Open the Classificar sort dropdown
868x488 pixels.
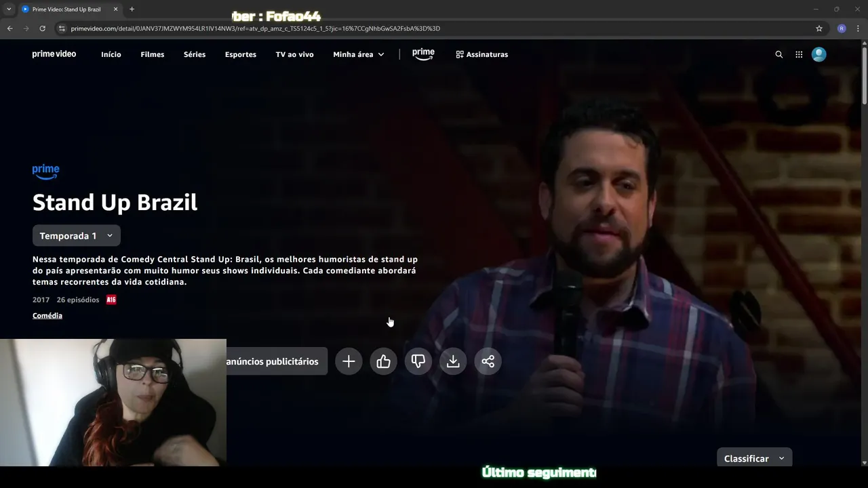754,458
